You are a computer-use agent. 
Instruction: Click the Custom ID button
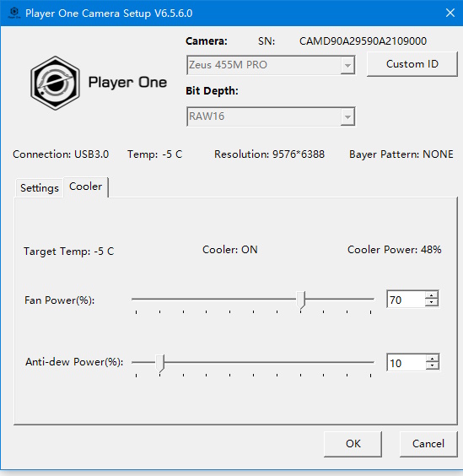click(x=412, y=64)
